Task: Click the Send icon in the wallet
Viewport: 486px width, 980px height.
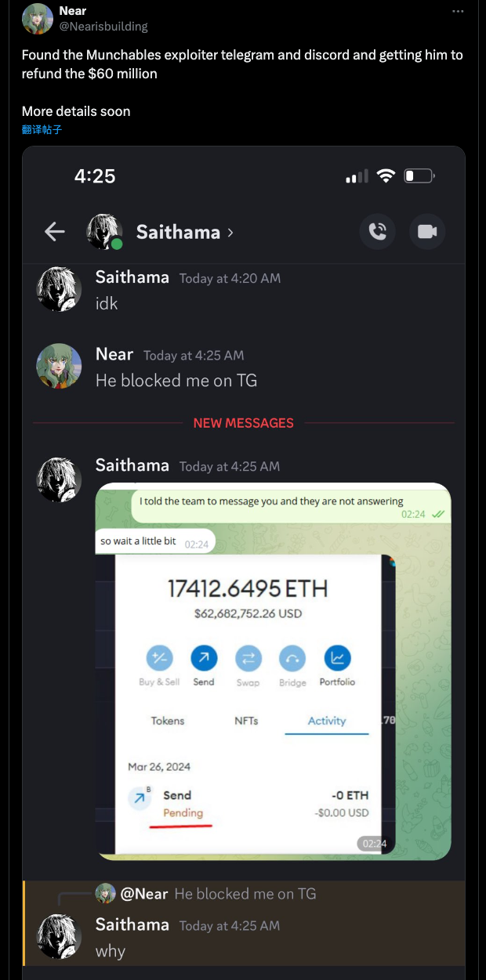Action: pos(204,659)
